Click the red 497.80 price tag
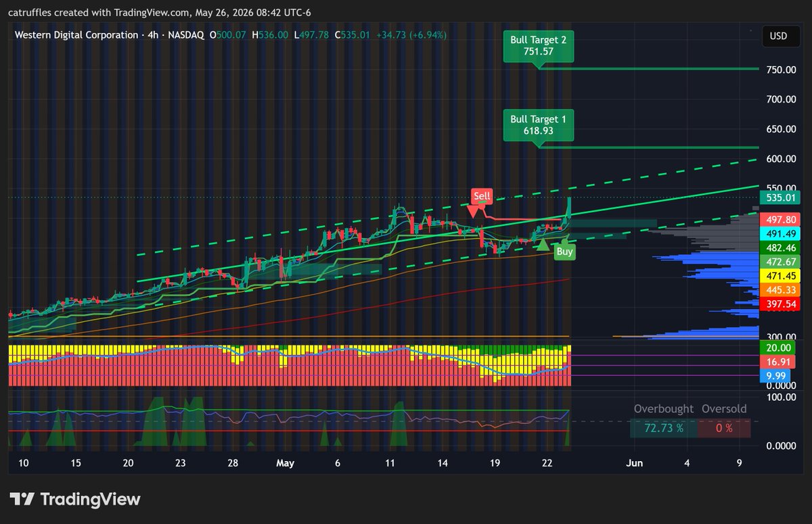812x524 pixels. click(780, 220)
